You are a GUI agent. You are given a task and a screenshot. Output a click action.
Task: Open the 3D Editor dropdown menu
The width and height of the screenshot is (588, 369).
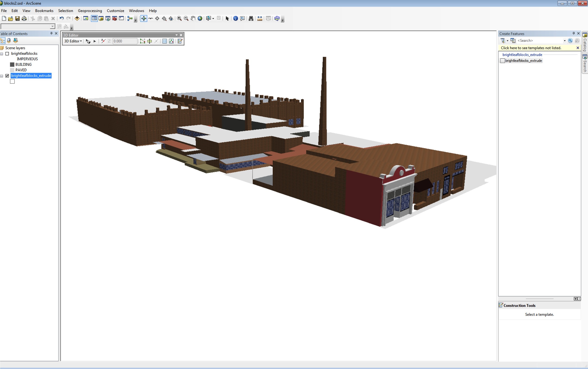coord(73,41)
